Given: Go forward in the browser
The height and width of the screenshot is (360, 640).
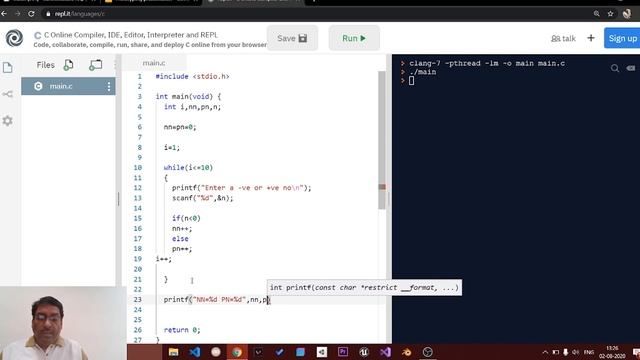Looking at the screenshot, I should coord(18,13).
